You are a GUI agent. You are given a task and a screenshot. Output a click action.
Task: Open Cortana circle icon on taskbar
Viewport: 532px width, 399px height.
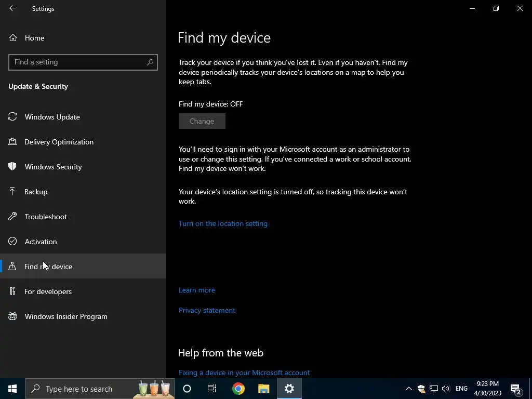(187, 389)
